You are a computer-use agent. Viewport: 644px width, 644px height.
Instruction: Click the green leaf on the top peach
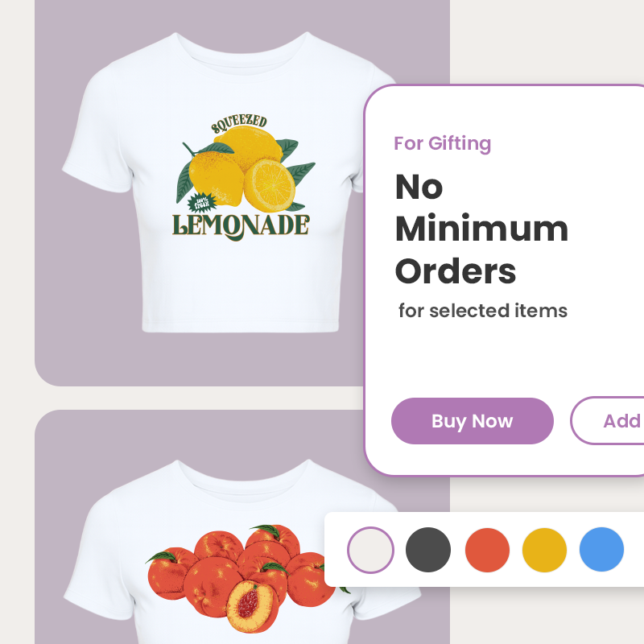coord(264,530)
